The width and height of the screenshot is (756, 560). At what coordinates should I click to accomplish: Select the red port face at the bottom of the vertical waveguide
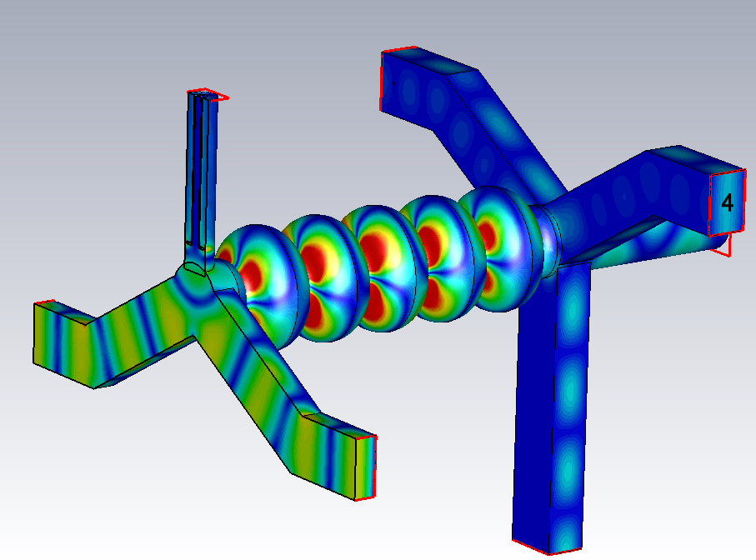(548, 547)
